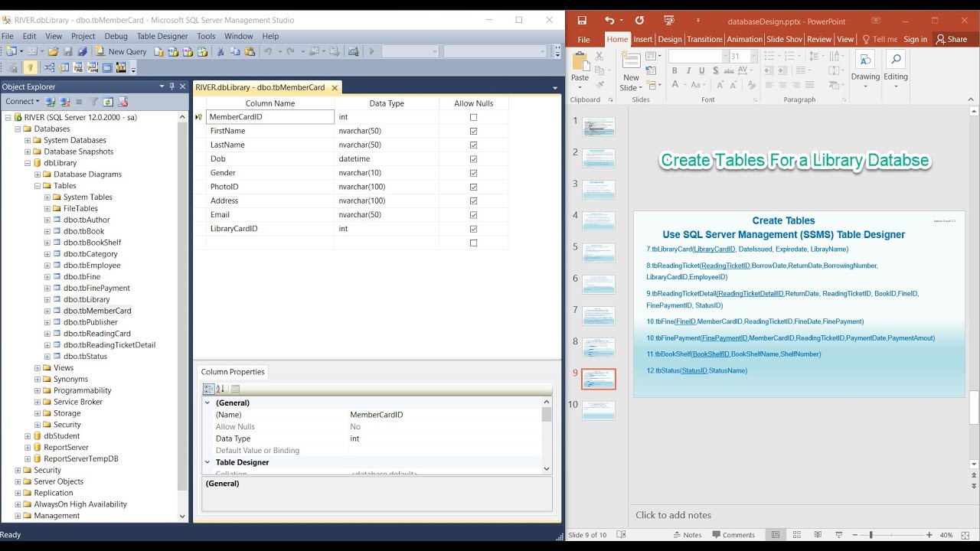Click the Paste clipboard icon in PowerPoint

pyautogui.click(x=580, y=61)
